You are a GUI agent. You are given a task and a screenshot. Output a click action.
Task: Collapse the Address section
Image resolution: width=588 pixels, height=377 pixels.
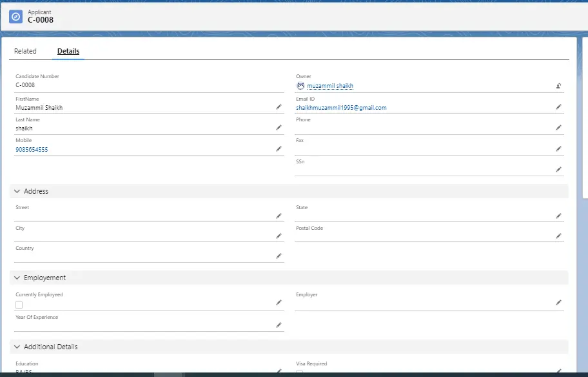coord(17,191)
